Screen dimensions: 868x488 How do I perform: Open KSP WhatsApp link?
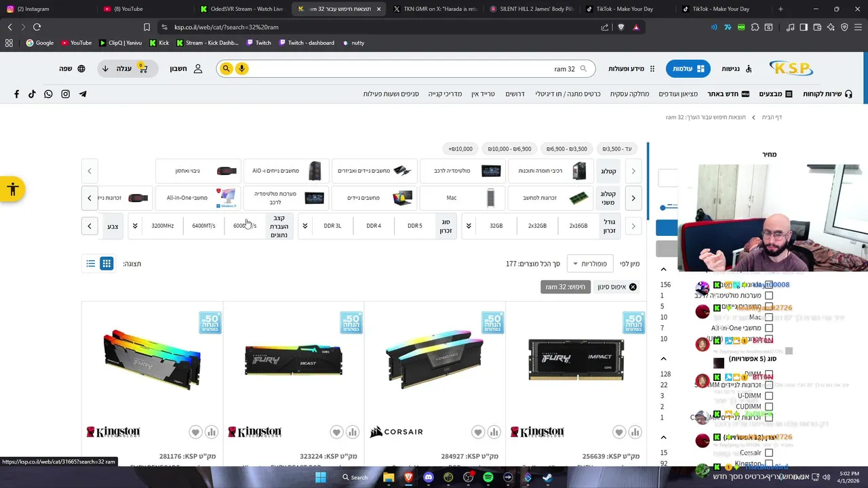(48, 94)
